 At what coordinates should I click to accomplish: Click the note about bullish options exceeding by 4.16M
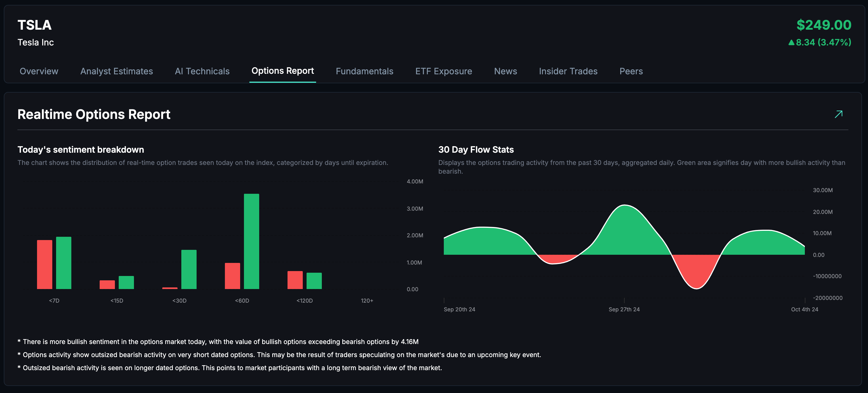218,342
